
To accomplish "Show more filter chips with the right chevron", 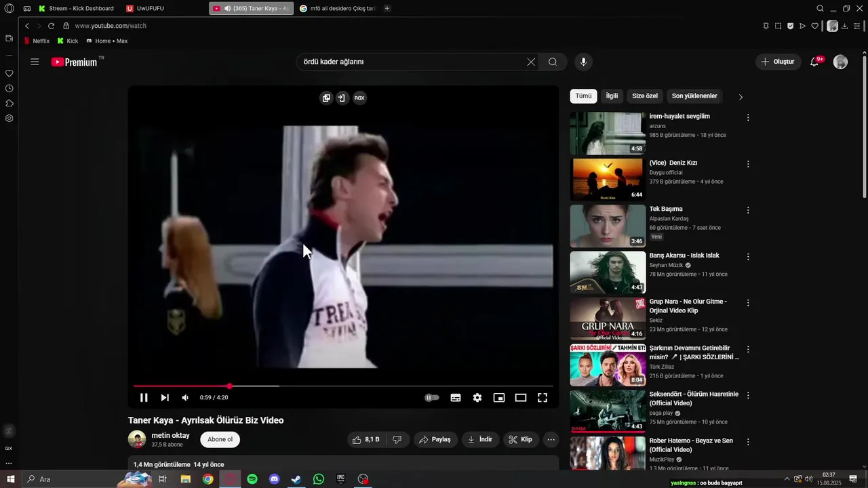I will point(741,97).
